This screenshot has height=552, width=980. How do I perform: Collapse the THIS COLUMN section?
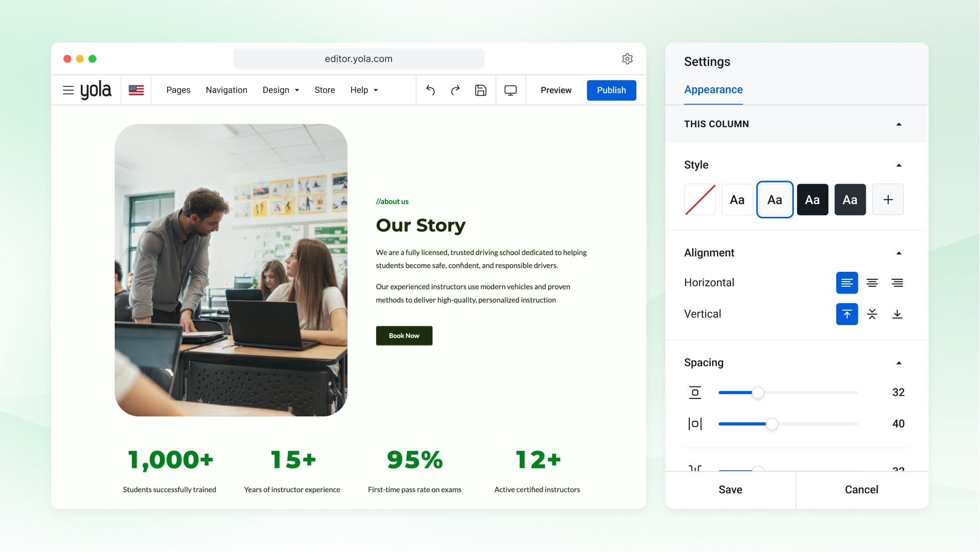click(x=899, y=124)
